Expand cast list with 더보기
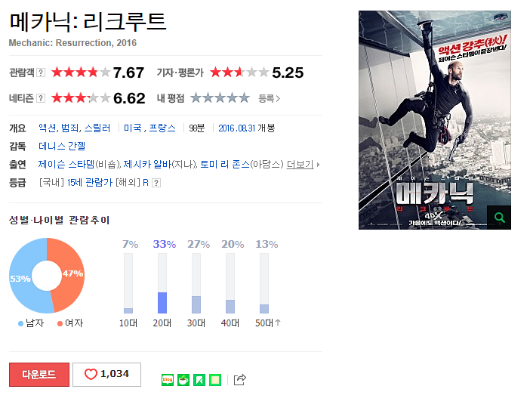The height and width of the screenshot is (420, 530). (300, 165)
